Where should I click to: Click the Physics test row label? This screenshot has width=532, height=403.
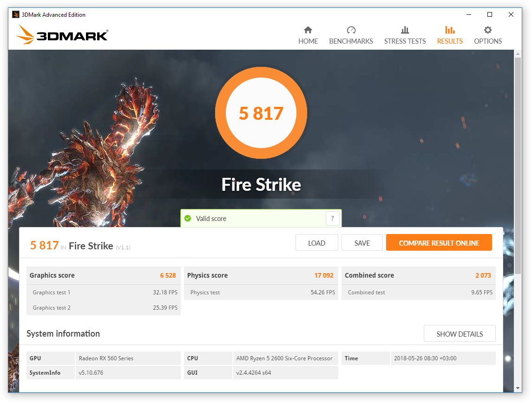(x=205, y=292)
